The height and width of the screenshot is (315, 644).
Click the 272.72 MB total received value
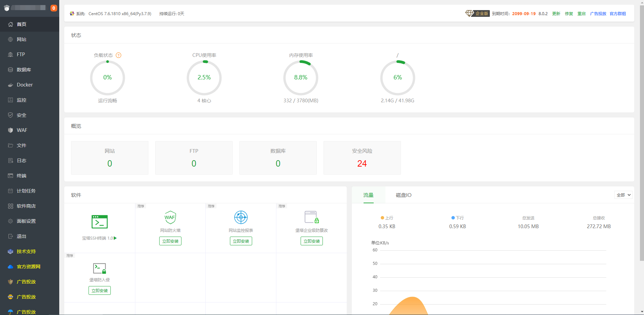pyautogui.click(x=599, y=226)
